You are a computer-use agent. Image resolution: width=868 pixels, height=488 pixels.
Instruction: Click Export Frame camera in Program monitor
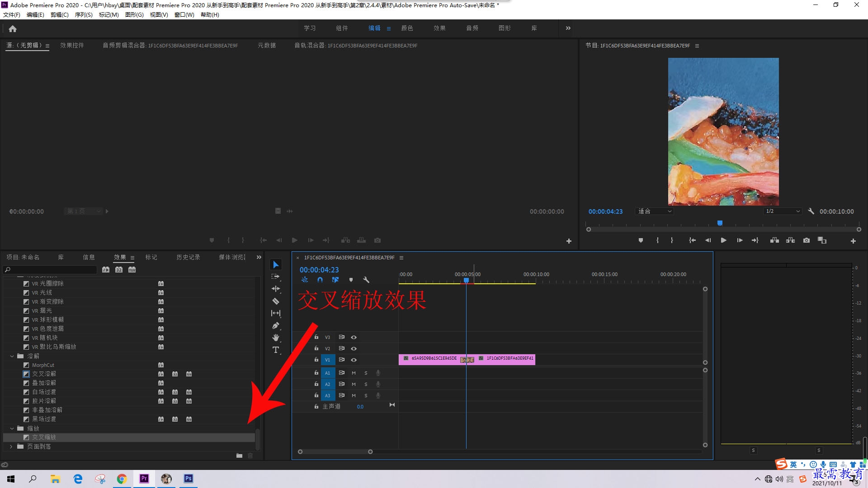click(807, 240)
